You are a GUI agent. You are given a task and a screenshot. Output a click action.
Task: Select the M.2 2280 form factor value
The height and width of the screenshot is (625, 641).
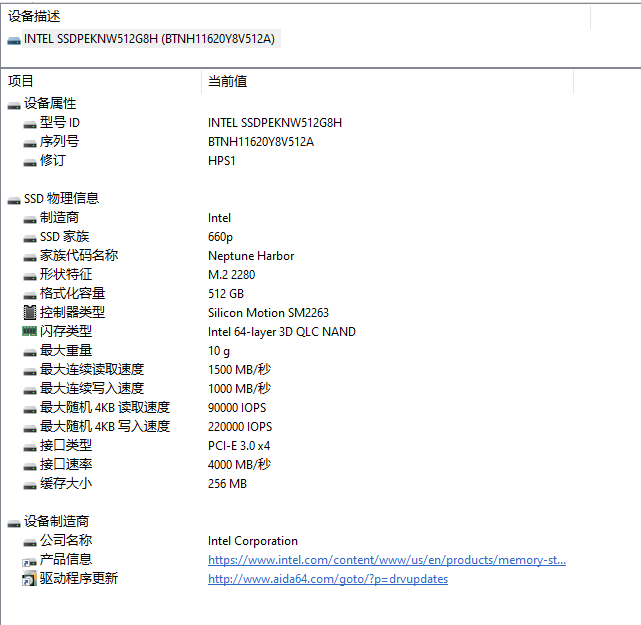click(x=231, y=274)
